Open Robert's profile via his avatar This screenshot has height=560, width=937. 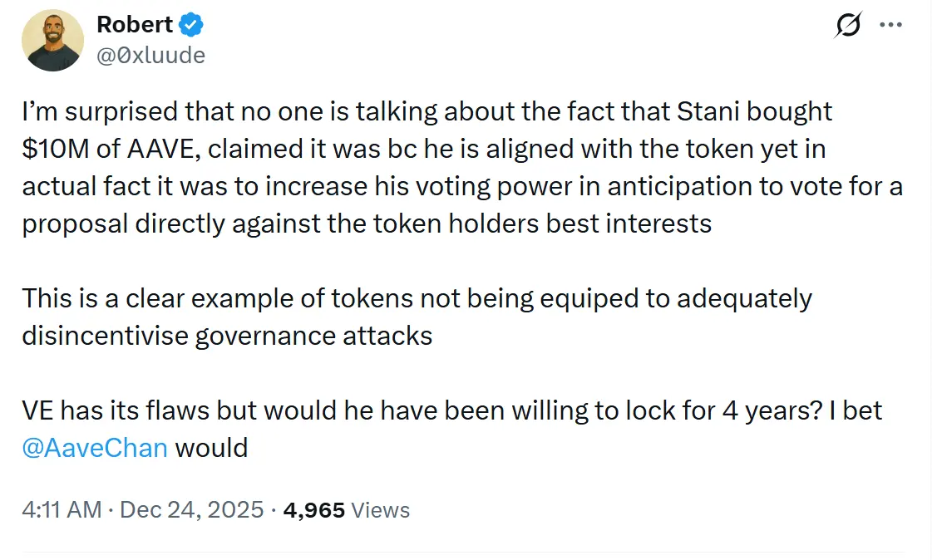coord(52,39)
